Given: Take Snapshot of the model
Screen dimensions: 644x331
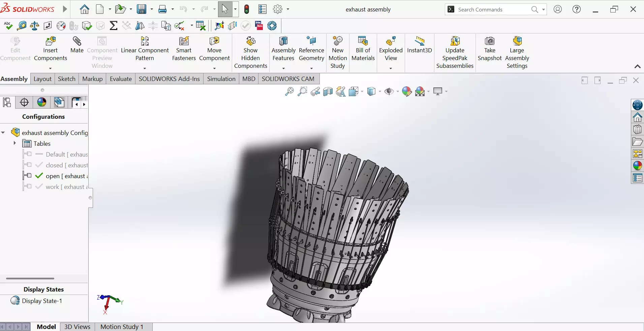Looking at the screenshot, I should tap(490, 49).
